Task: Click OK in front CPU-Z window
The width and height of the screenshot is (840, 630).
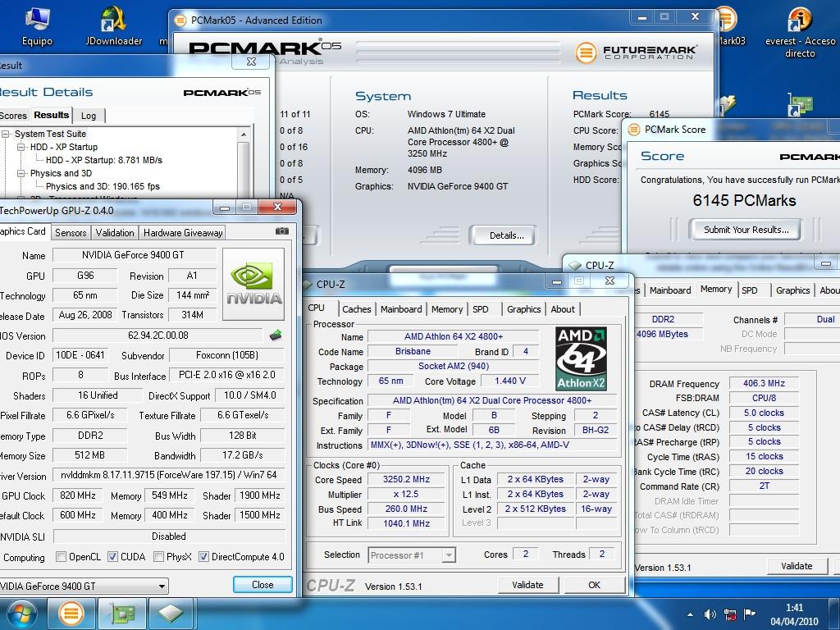Action: [x=594, y=585]
